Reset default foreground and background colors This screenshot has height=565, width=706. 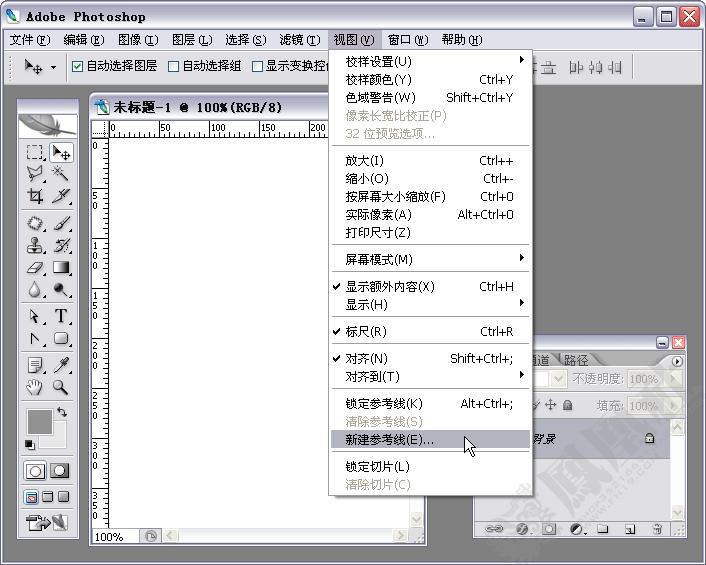point(29,445)
